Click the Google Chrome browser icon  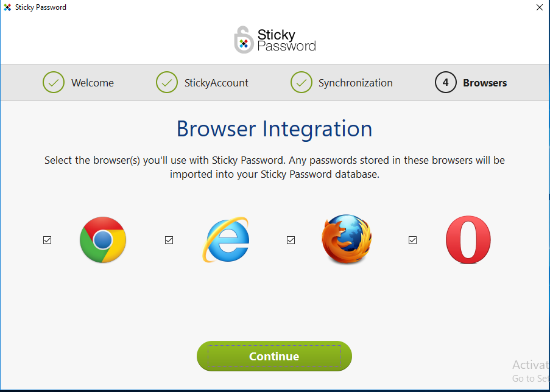[103, 240]
